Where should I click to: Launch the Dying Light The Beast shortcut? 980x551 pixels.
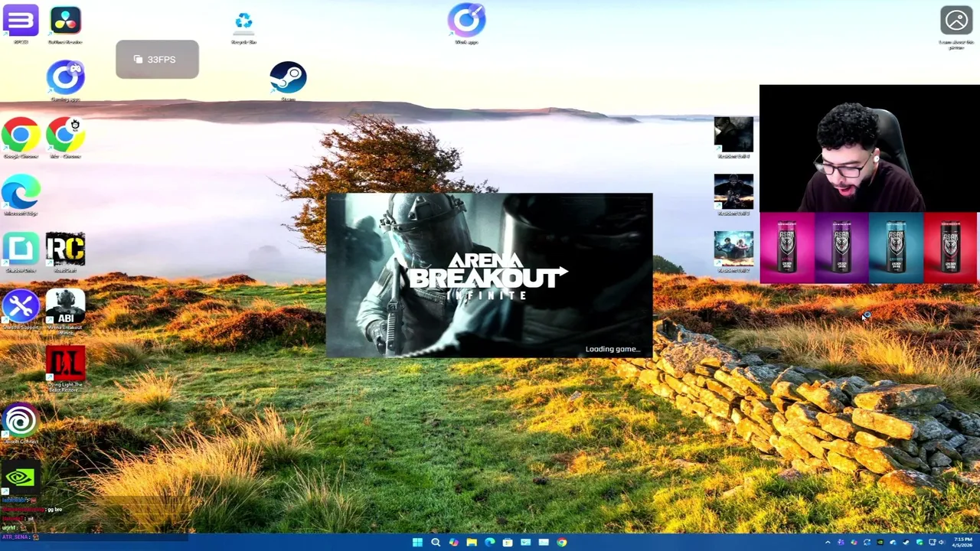[65, 367]
